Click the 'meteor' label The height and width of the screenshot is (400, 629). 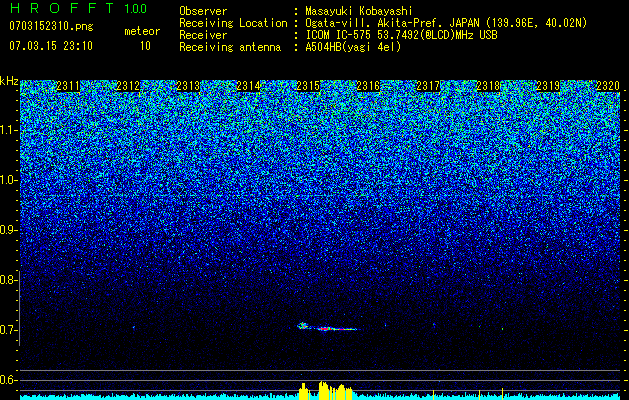coord(142,31)
